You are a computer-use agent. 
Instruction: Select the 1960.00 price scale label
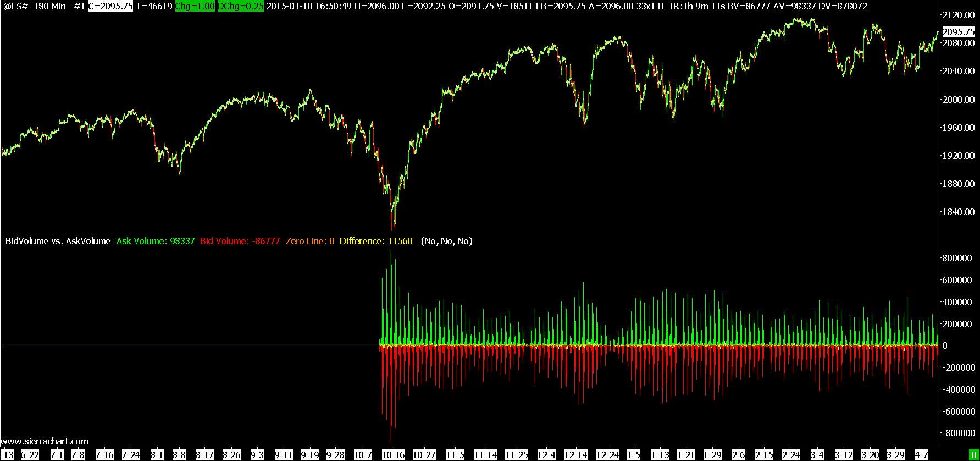coord(959,128)
